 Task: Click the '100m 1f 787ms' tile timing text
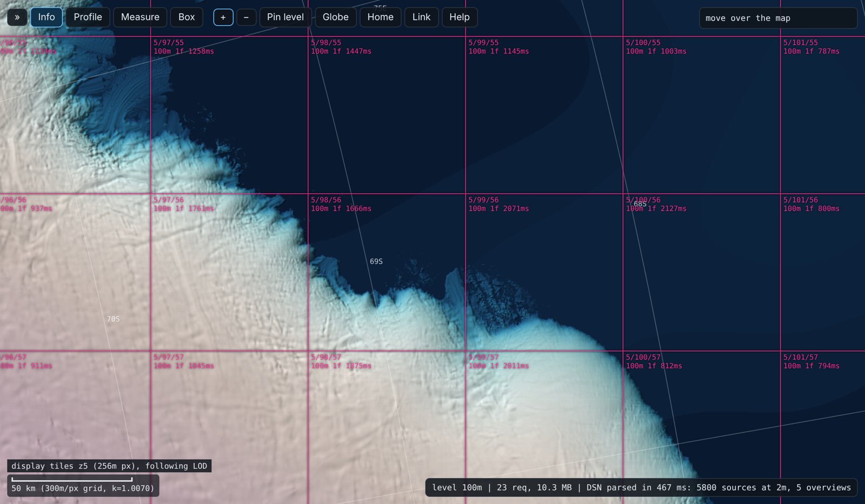(x=811, y=51)
